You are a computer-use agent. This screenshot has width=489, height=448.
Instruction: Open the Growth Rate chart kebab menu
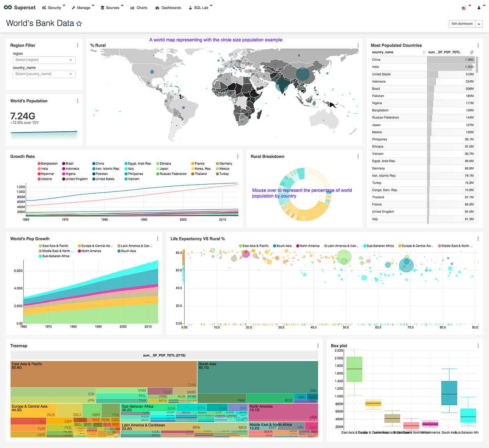click(x=238, y=156)
